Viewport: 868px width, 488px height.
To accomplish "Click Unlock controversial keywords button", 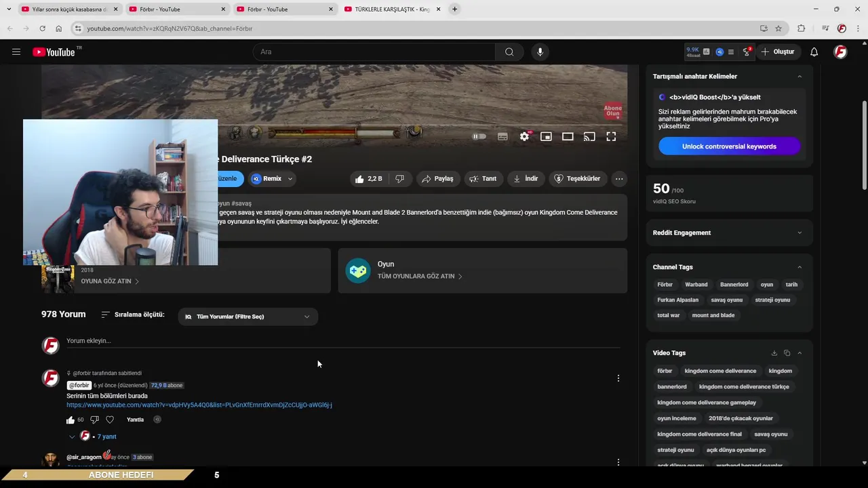I will pyautogui.click(x=729, y=146).
